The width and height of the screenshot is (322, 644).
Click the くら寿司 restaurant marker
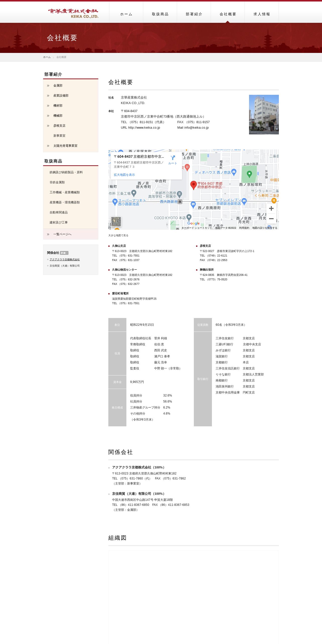click(274, 200)
